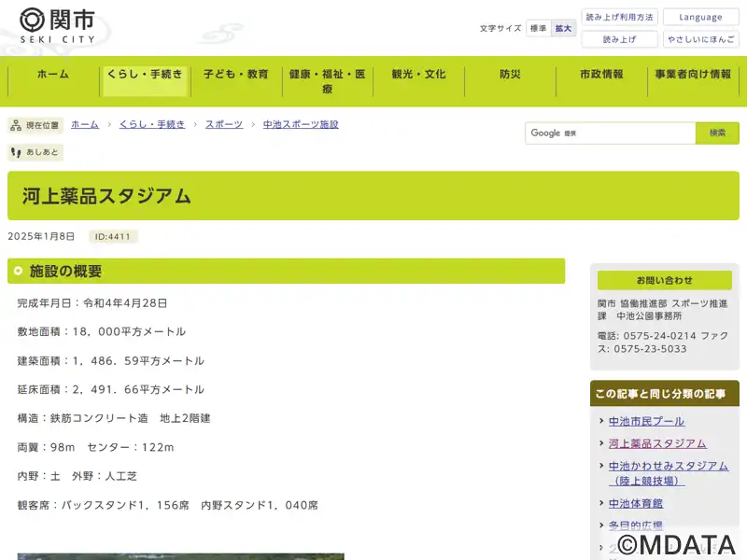Open 読み上げ利用方法 guide

point(619,17)
